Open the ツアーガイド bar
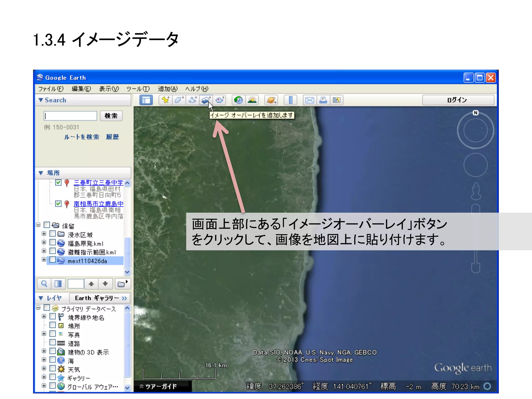This screenshot has width=532, height=399. 163,386
